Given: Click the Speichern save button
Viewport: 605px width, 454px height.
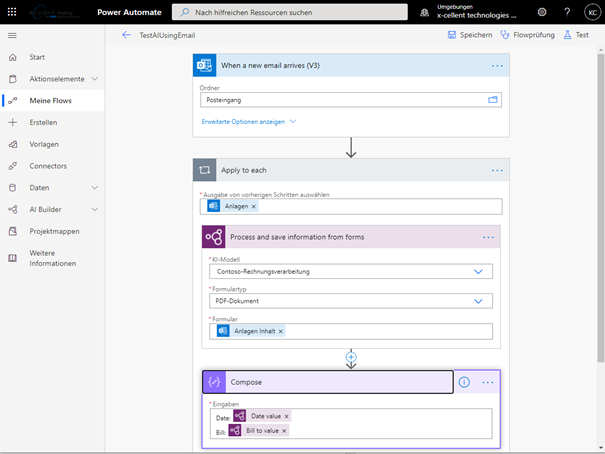Looking at the screenshot, I should 470,35.
